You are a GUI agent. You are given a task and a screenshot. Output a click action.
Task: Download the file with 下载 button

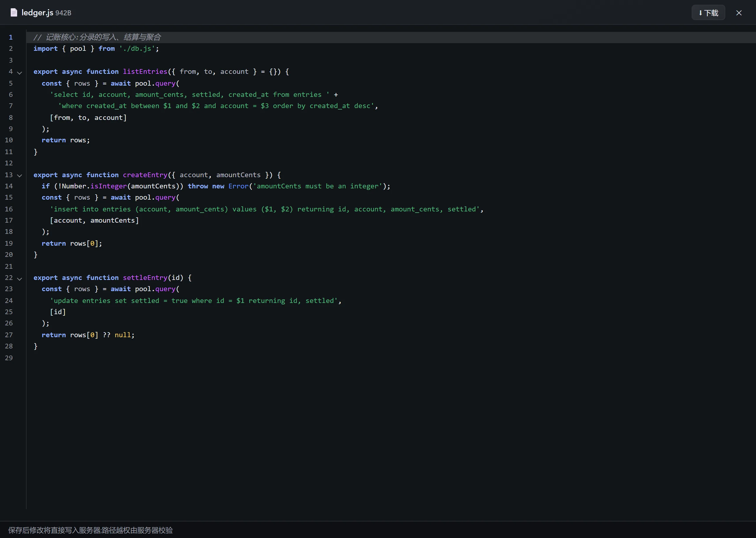pyautogui.click(x=708, y=13)
